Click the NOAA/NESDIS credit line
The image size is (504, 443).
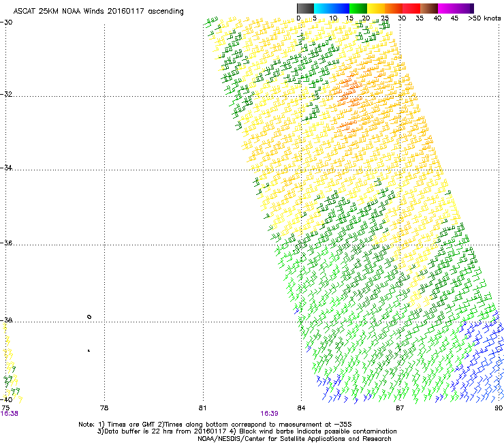coord(294,439)
